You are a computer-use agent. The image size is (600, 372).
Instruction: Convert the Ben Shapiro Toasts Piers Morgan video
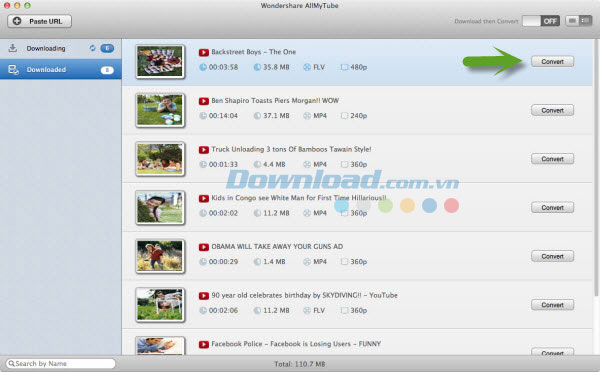coord(552,110)
